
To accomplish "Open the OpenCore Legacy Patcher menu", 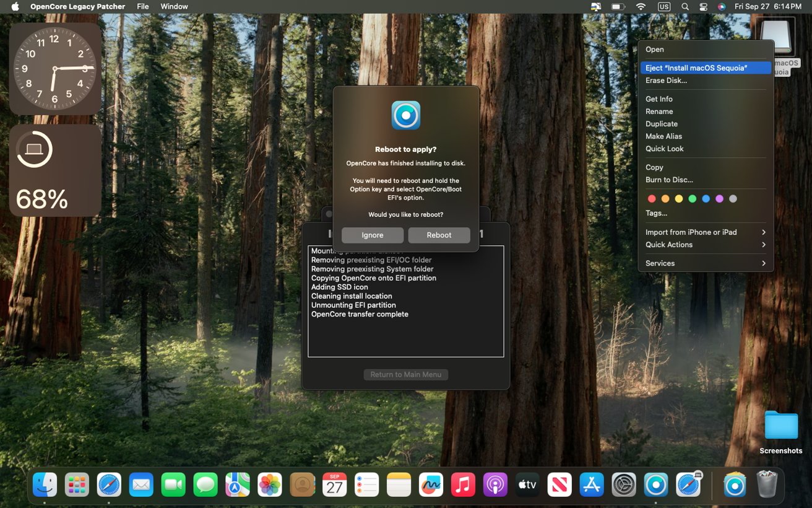I will click(x=78, y=6).
